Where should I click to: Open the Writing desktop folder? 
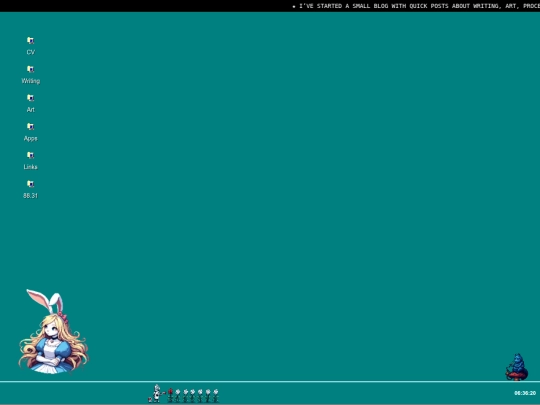tap(31, 74)
